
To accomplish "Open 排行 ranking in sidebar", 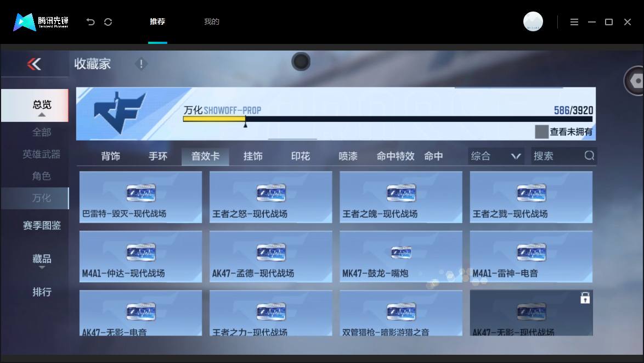I will tap(42, 292).
